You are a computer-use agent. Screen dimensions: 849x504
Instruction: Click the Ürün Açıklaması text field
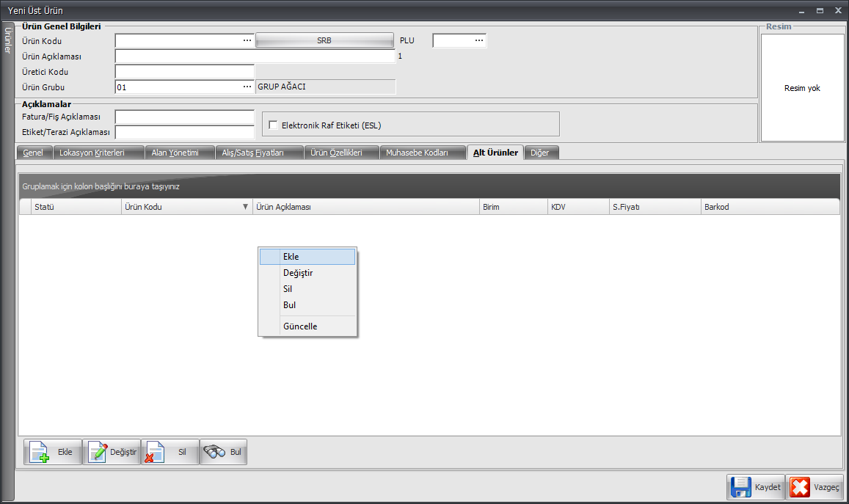pos(255,56)
